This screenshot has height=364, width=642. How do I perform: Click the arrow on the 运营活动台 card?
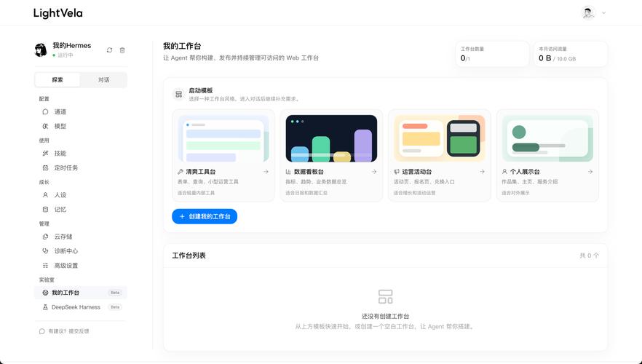tap(482, 172)
